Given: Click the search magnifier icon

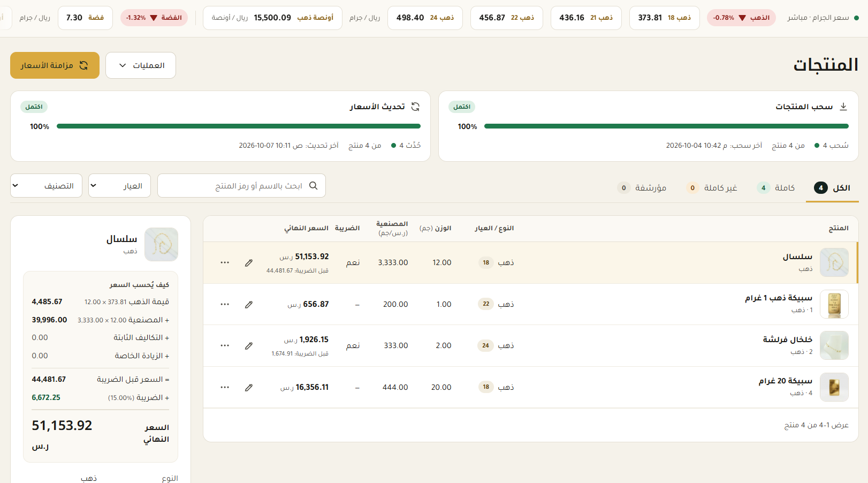Looking at the screenshot, I should pos(314,186).
